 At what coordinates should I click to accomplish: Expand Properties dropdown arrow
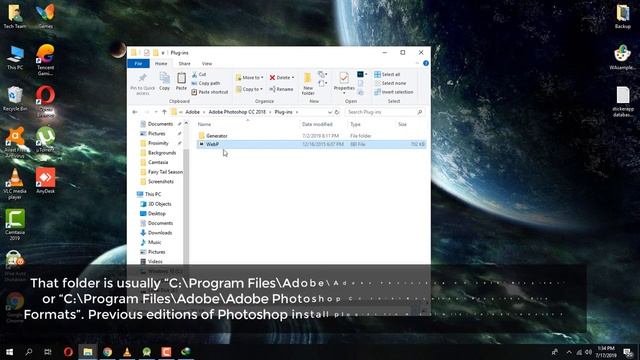344,93
